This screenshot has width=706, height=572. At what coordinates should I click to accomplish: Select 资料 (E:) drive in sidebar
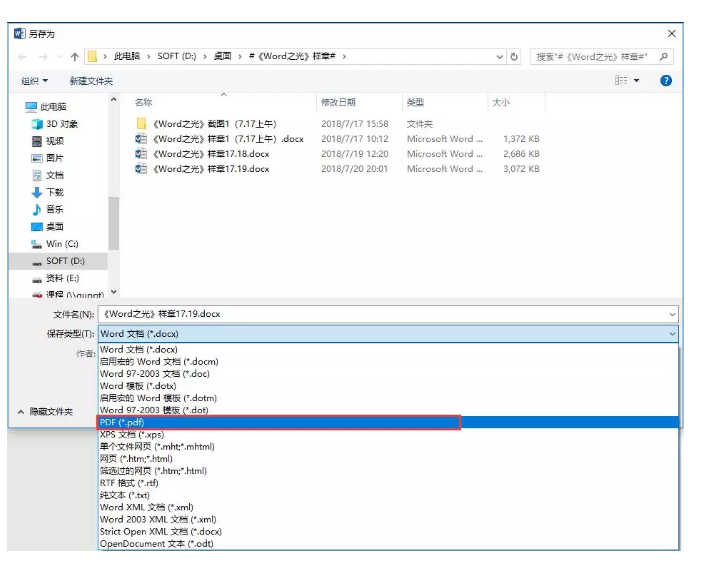click(x=55, y=278)
